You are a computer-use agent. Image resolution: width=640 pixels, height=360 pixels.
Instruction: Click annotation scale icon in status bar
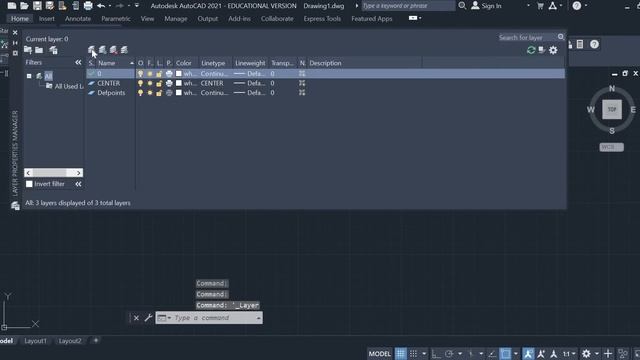[553, 353]
